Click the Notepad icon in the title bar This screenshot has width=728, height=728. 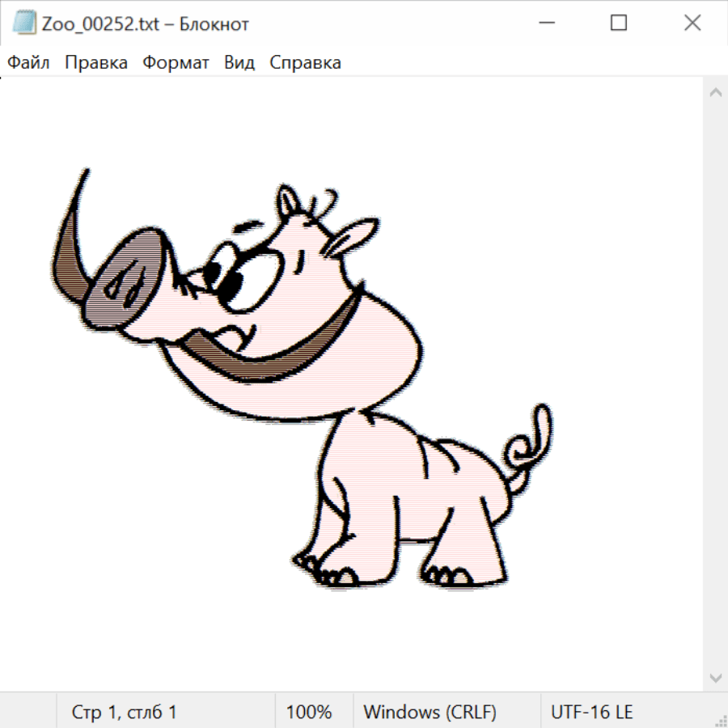tap(23, 23)
